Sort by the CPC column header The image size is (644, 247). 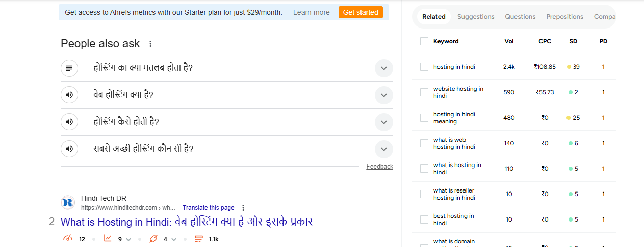click(x=545, y=41)
